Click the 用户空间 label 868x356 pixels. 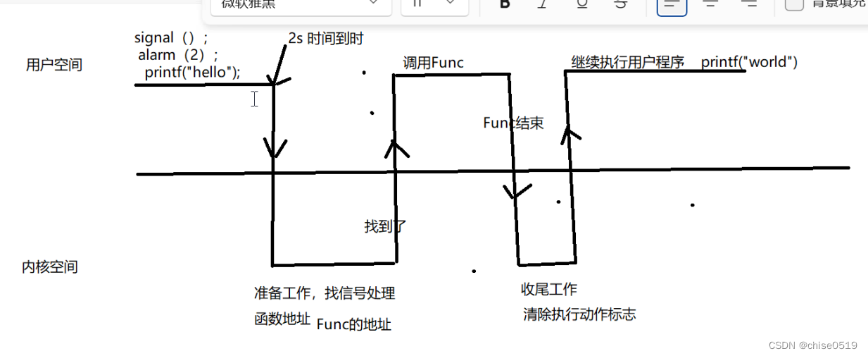pos(54,65)
